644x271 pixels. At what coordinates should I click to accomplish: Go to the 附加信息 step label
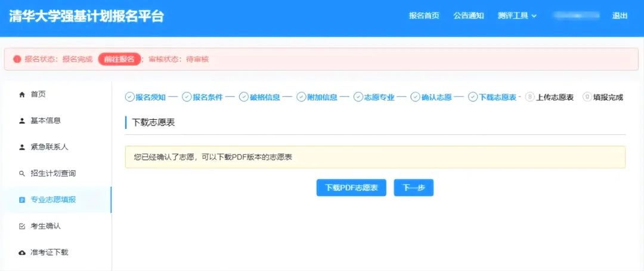click(322, 97)
